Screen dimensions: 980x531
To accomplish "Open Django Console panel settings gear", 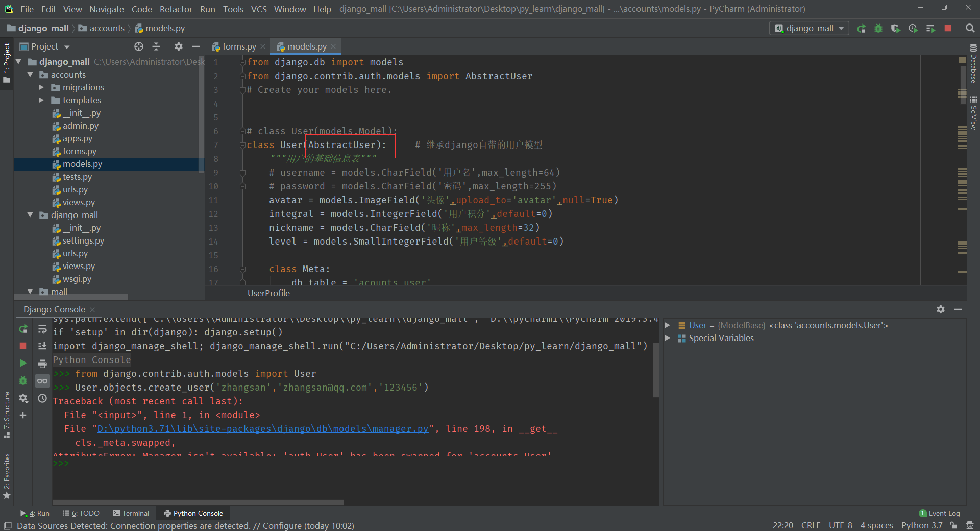I will (x=941, y=309).
